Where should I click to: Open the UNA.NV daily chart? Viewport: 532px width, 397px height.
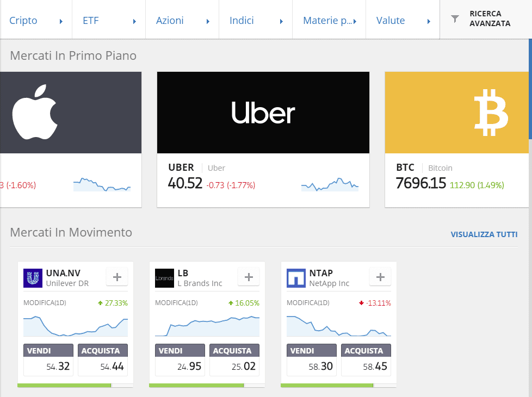76,326
